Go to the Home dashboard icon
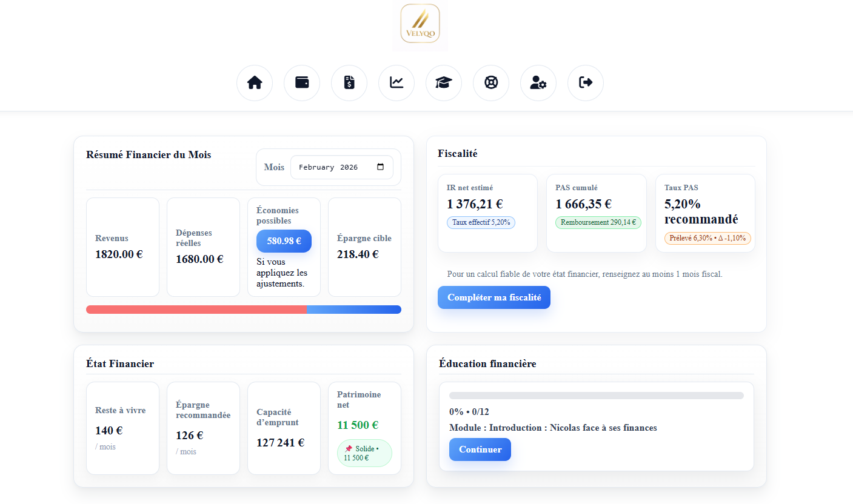 (255, 83)
